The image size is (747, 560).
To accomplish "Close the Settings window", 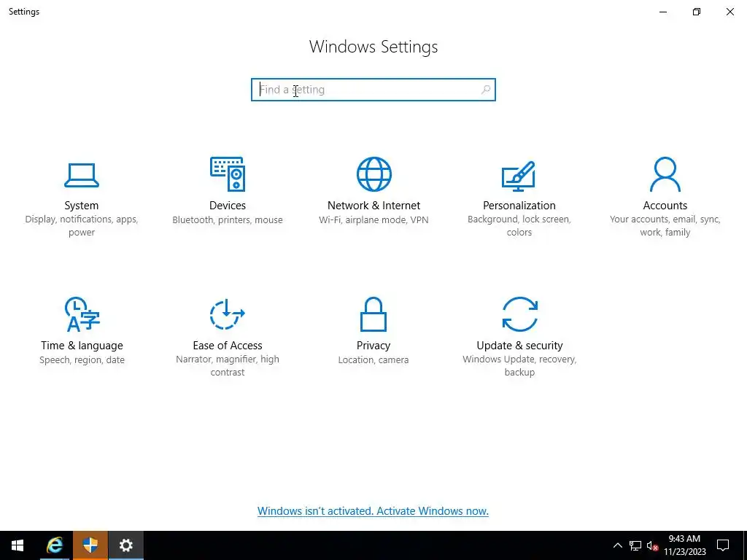I will pyautogui.click(x=729, y=12).
